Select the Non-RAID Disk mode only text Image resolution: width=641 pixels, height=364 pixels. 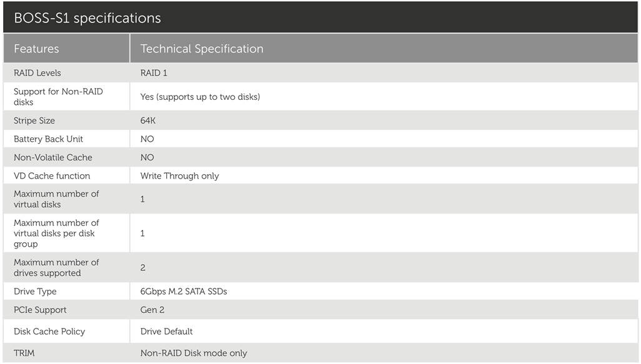(194, 353)
